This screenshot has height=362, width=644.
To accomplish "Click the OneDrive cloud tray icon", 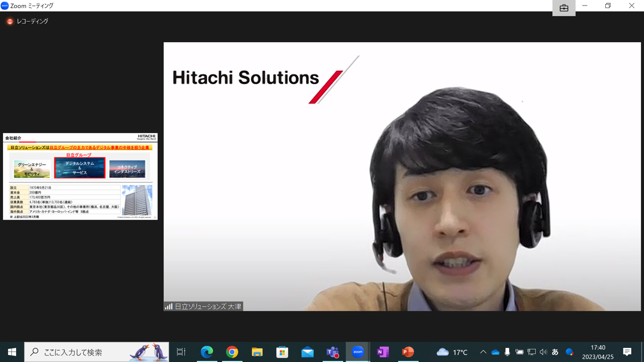I will [x=496, y=352].
